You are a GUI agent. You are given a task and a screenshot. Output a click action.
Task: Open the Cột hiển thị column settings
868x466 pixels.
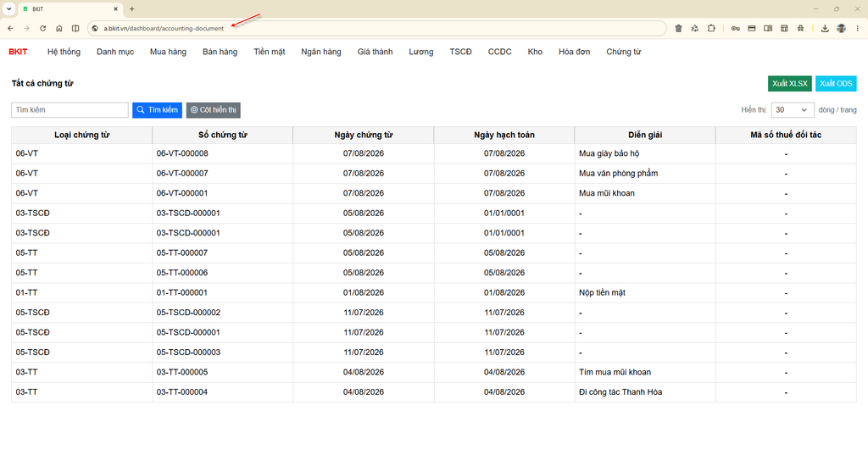pos(213,109)
